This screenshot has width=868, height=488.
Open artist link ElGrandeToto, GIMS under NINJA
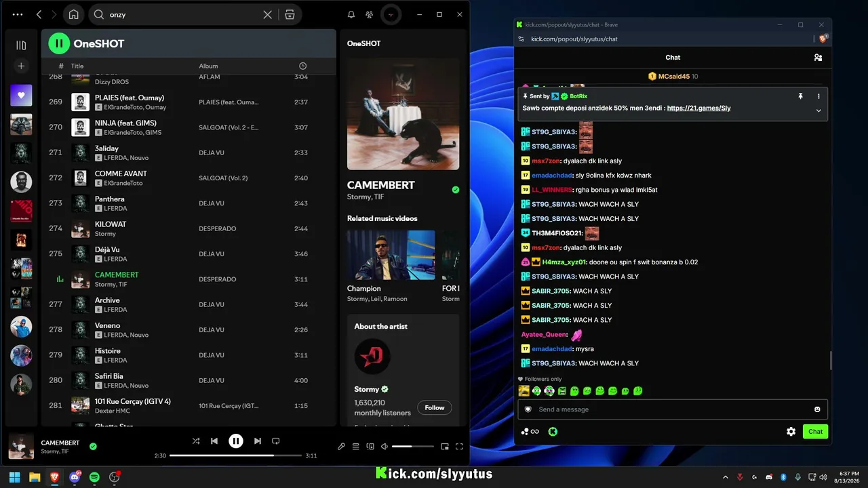tap(133, 132)
